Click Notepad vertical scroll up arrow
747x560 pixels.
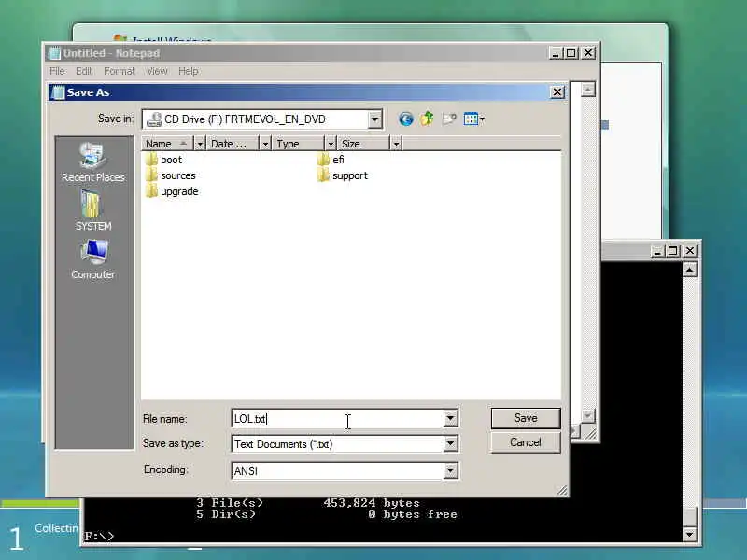(588, 90)
